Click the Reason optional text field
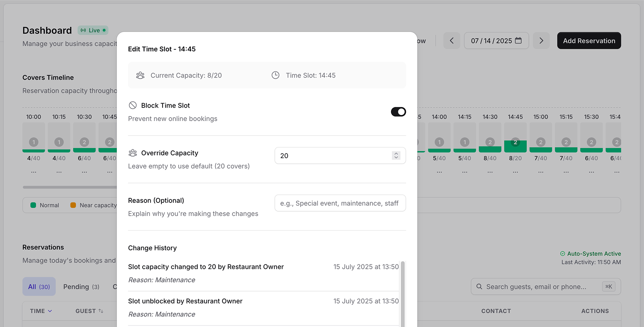The image size is (644, 327). (x=340, y=203)
